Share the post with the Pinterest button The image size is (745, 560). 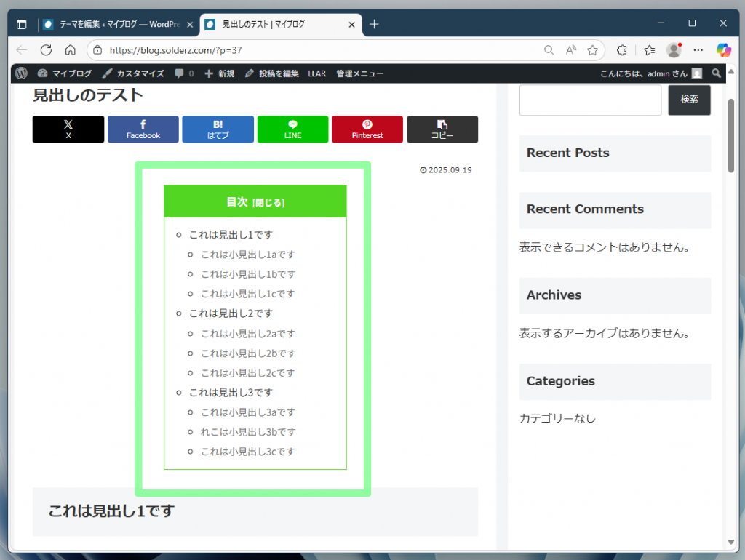tap(367, 129)
